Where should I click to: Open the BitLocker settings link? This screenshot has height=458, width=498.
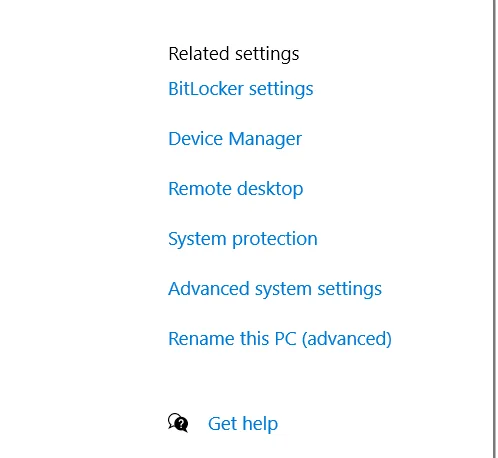coord(241,89)
